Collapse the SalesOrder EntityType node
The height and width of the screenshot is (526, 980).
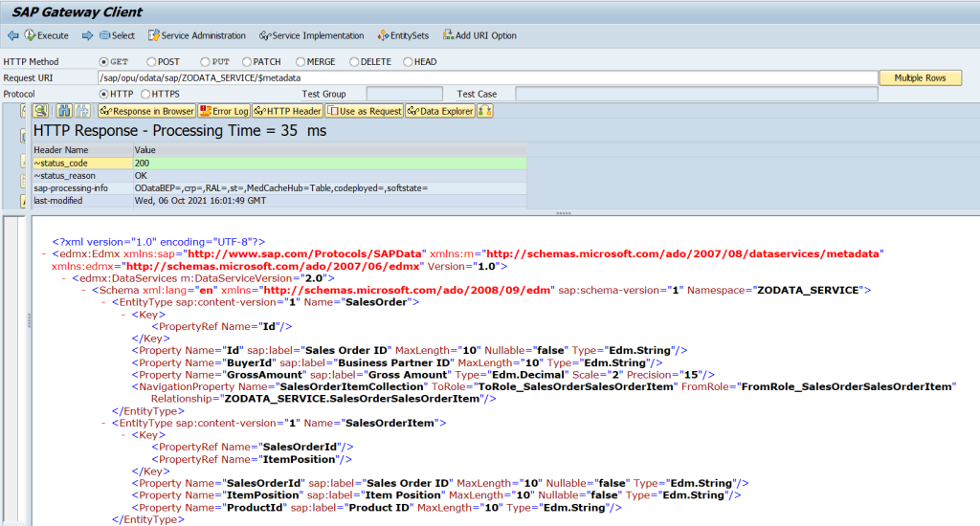pos(104,301)
